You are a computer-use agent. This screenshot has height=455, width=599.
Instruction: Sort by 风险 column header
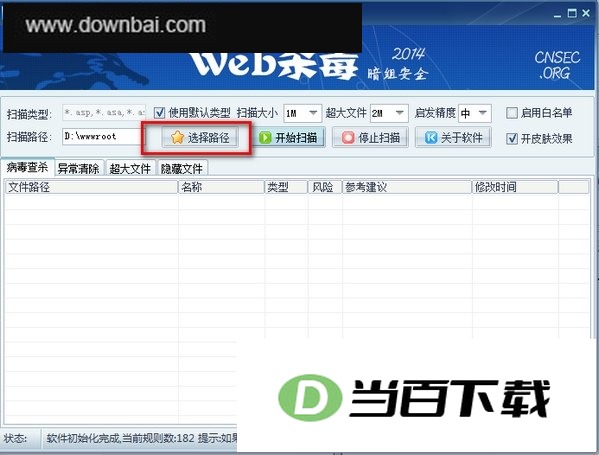click(x=325, y=187)
